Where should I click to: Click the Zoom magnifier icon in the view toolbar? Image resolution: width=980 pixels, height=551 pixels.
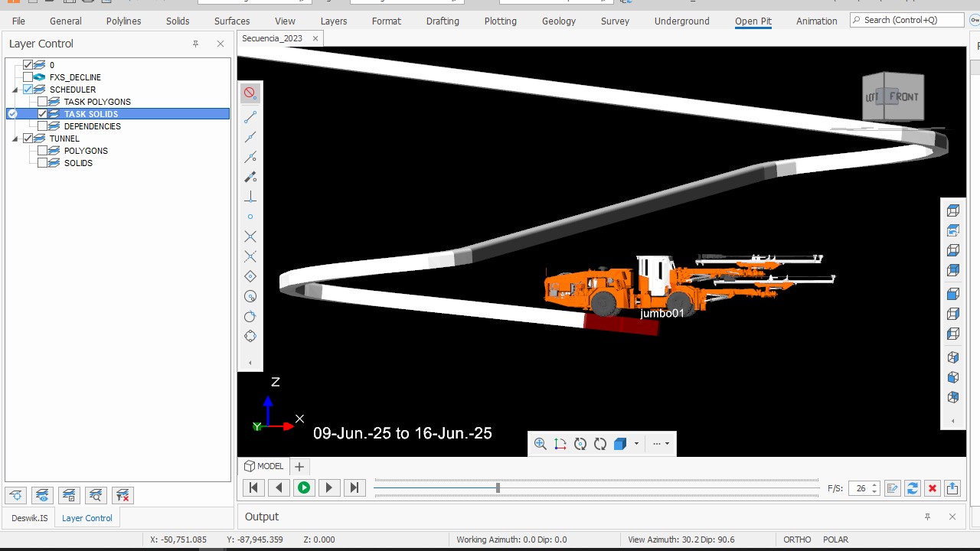coord(540,444)
